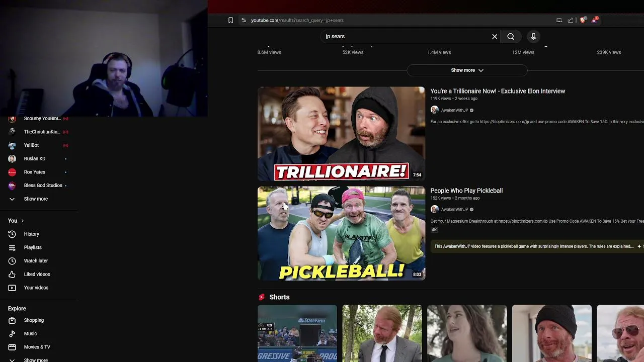Open AwakenWithJP channel name under Pickleball video
This screenshot has width=644, height=362.
454,209
